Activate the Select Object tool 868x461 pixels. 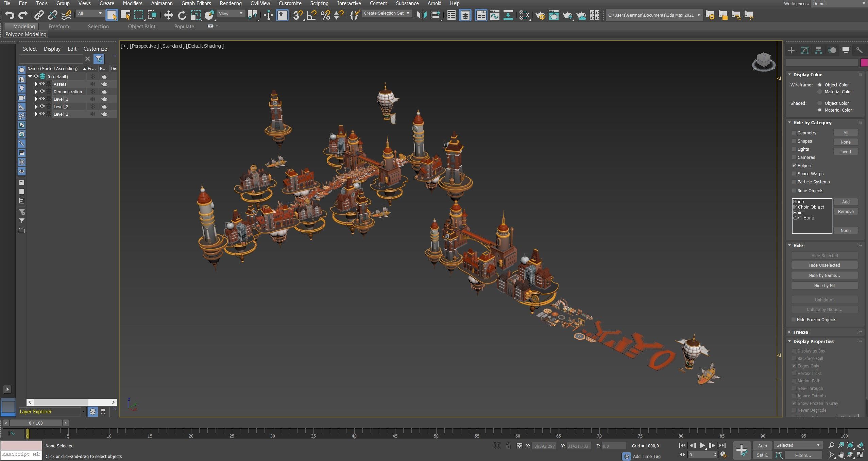coord(112,15)
